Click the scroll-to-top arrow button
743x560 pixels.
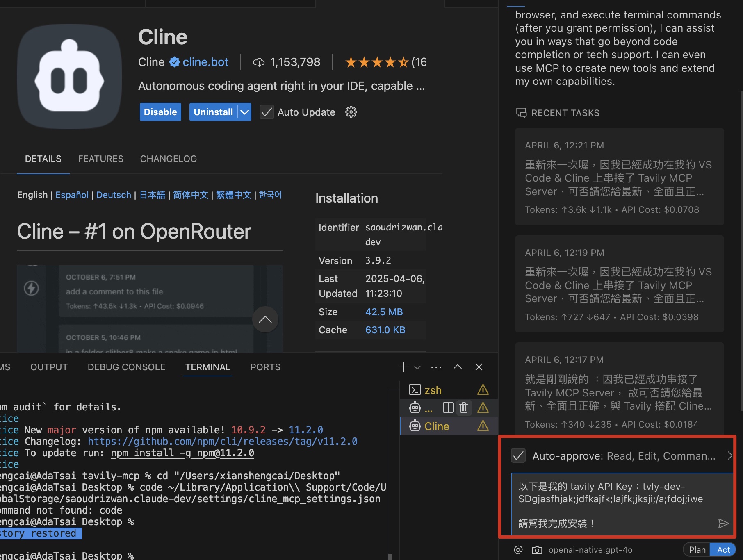[x=265, y=319]
